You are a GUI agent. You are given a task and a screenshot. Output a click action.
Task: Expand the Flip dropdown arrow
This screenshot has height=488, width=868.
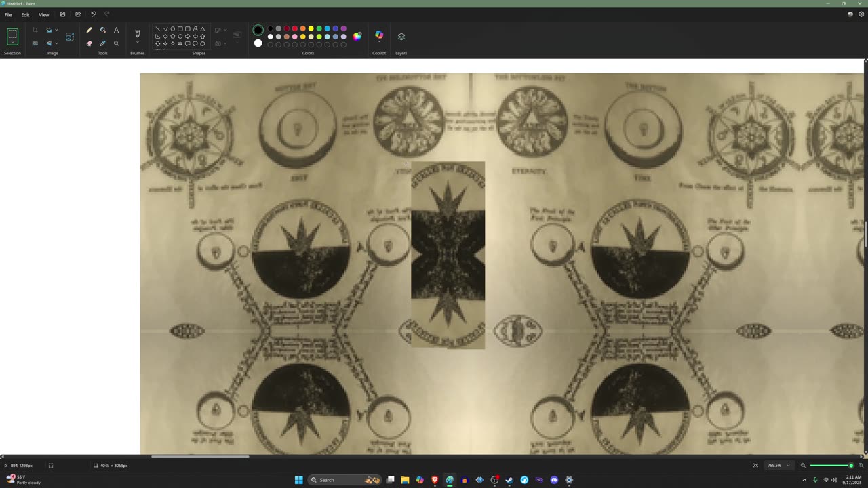coord(56,43)
